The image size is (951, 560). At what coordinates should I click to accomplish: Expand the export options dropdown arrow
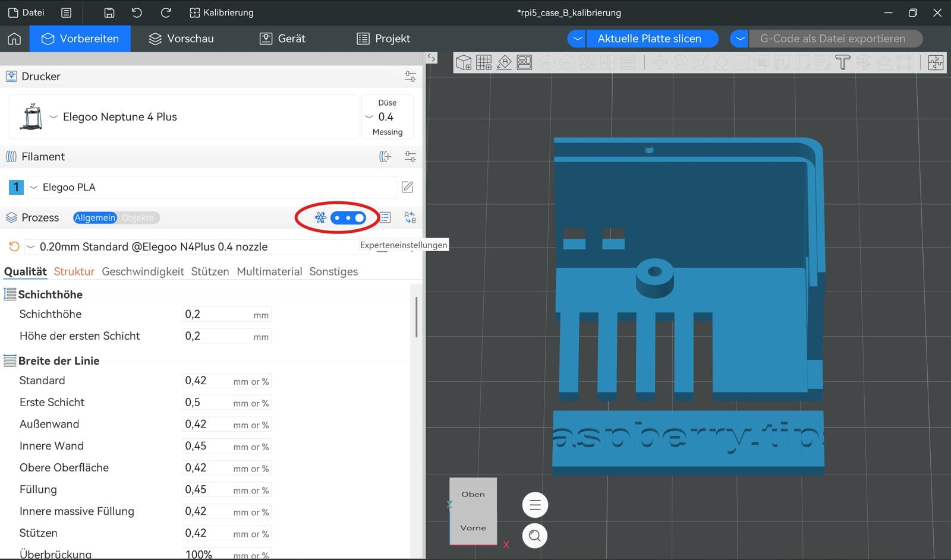[739, 39]
